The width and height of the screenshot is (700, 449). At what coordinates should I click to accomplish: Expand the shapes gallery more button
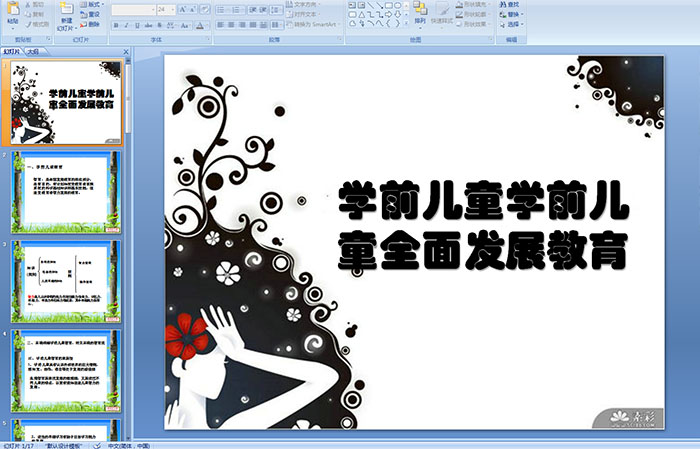pyautogui.click(x=406, y=24)
